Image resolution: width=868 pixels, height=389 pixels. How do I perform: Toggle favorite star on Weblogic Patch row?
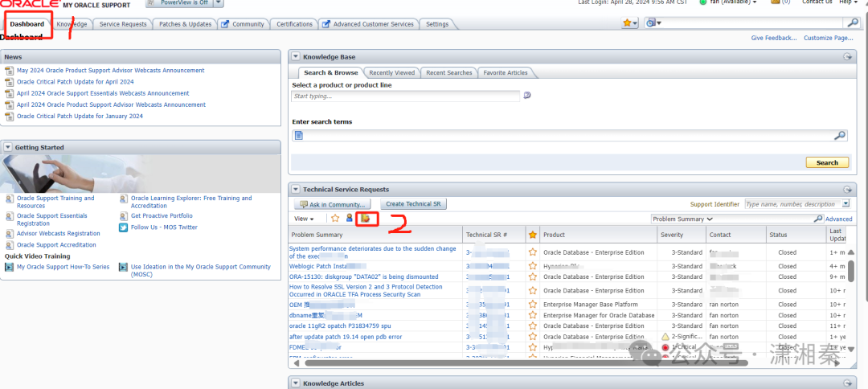click(533, 266)
